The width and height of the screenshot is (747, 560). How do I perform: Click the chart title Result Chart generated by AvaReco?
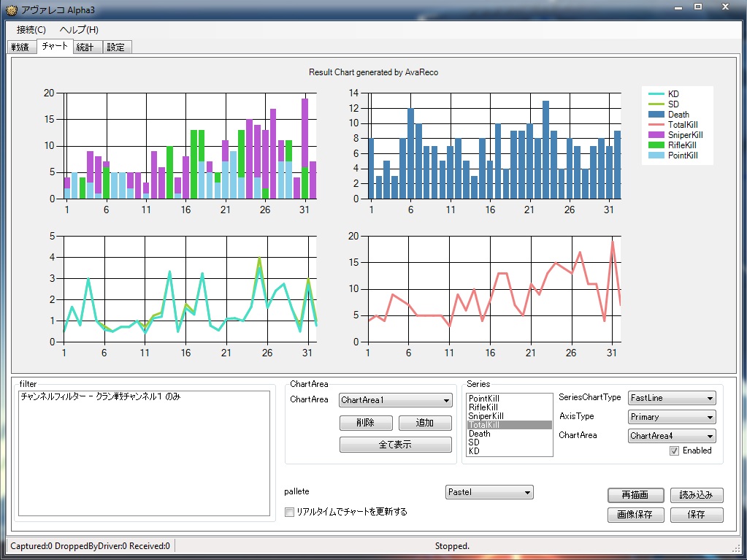374,72
